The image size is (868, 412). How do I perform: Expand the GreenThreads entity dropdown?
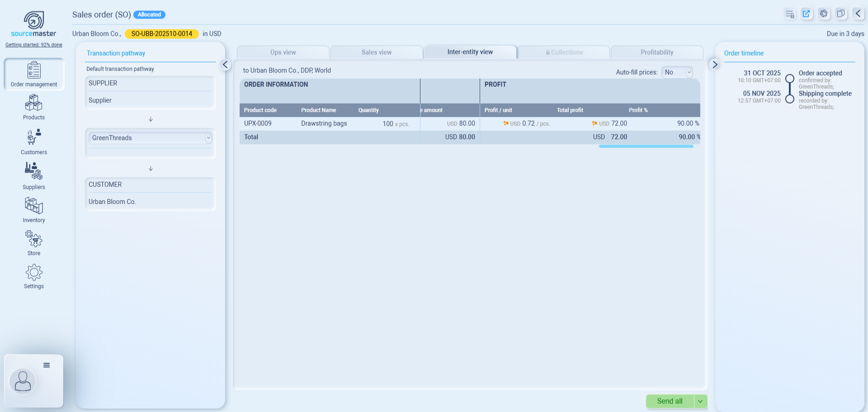click(208, 138)
